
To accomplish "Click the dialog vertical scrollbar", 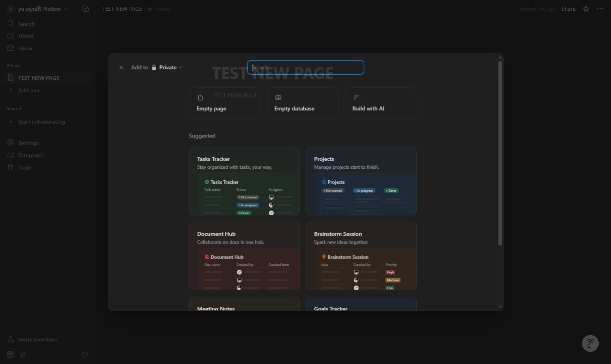I will click(500, 153).
